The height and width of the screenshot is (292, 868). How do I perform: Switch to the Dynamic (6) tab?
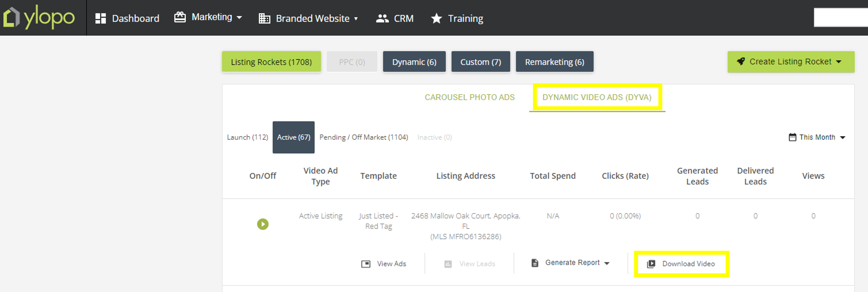[414, 62]
